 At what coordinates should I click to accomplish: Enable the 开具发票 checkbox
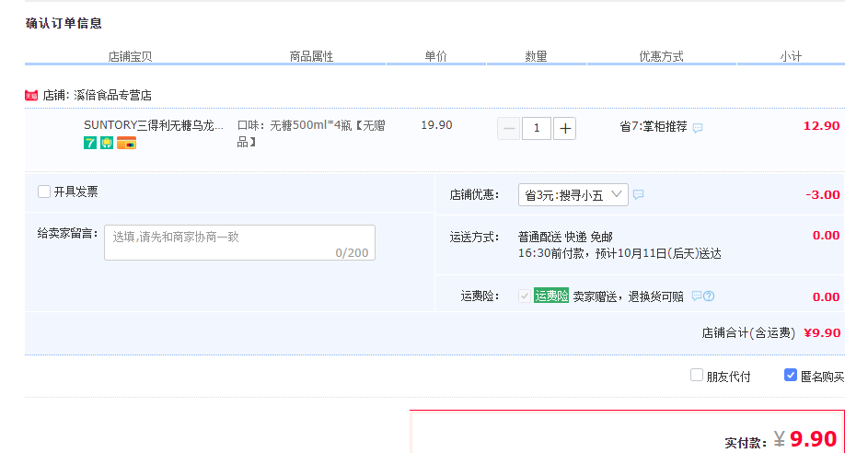44,192
